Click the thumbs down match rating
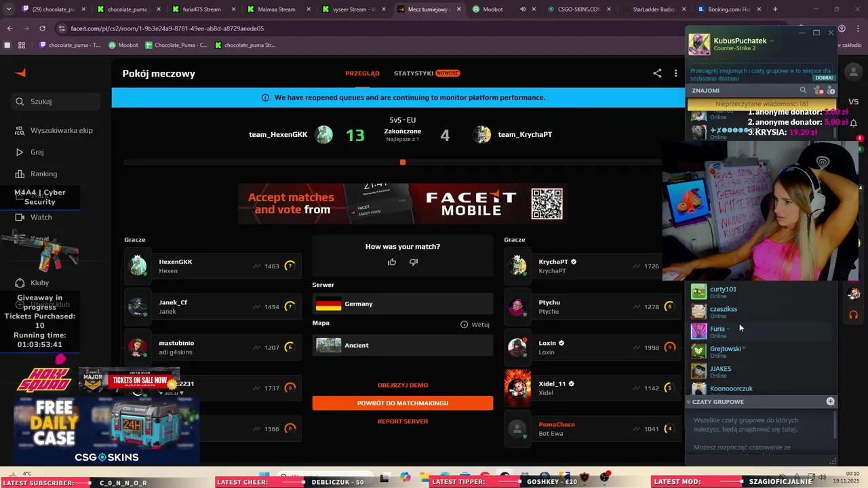 coord(414,262)
